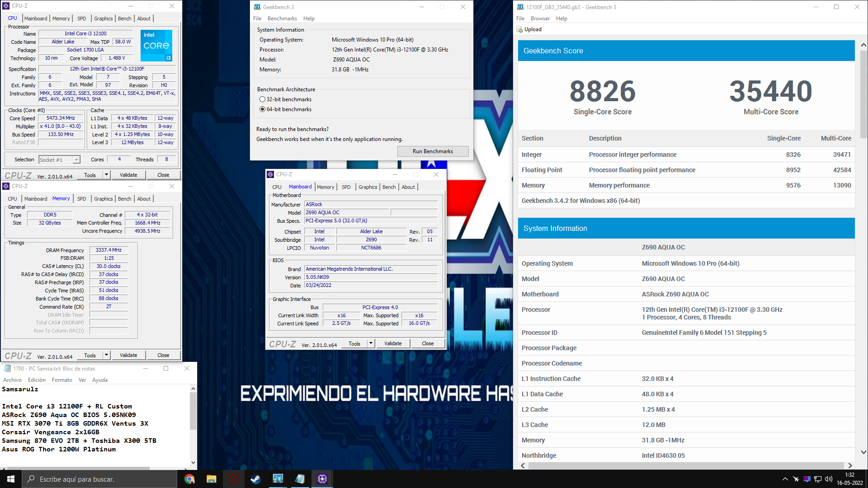Switch to About tab in Mainboard CPU-Z window
This screenshot has width=868, height=488.
(x=408, y=187)
